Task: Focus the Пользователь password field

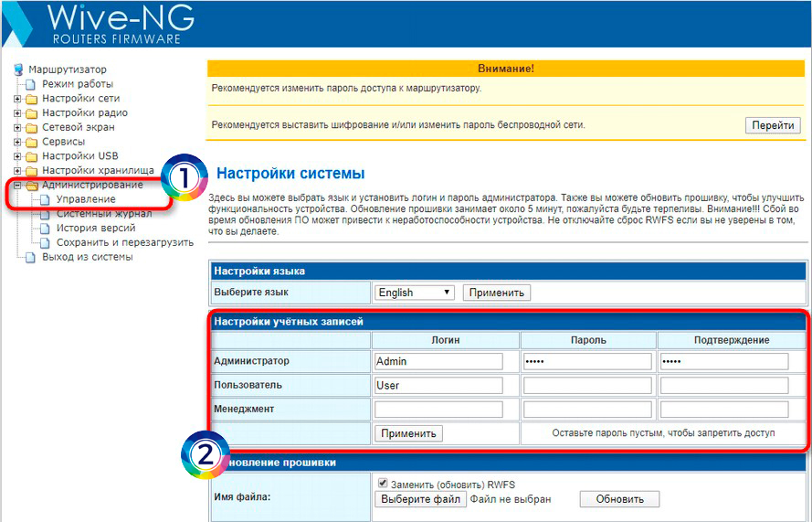Action: pos(587,385)
